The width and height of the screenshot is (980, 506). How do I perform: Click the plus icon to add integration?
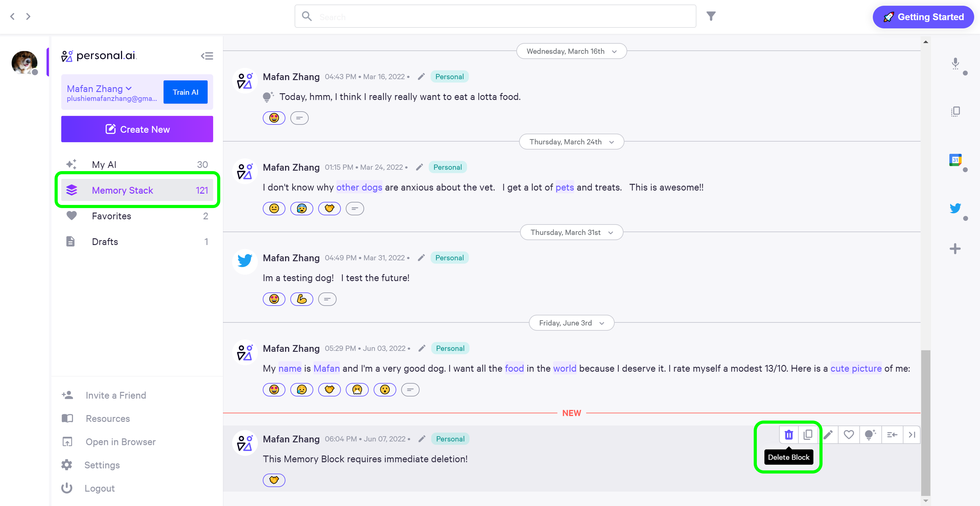tap(955, 249)
